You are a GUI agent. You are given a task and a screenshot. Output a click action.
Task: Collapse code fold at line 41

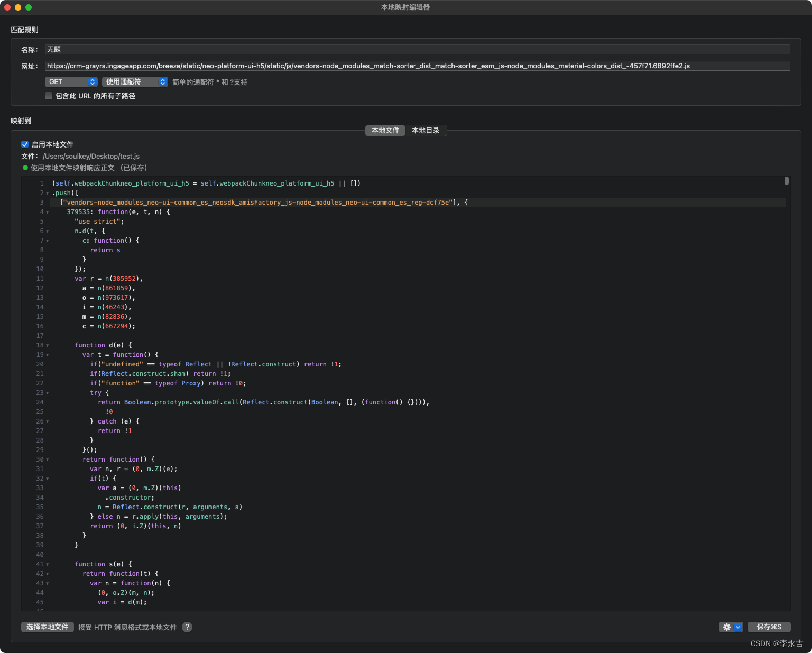point(48,564)
